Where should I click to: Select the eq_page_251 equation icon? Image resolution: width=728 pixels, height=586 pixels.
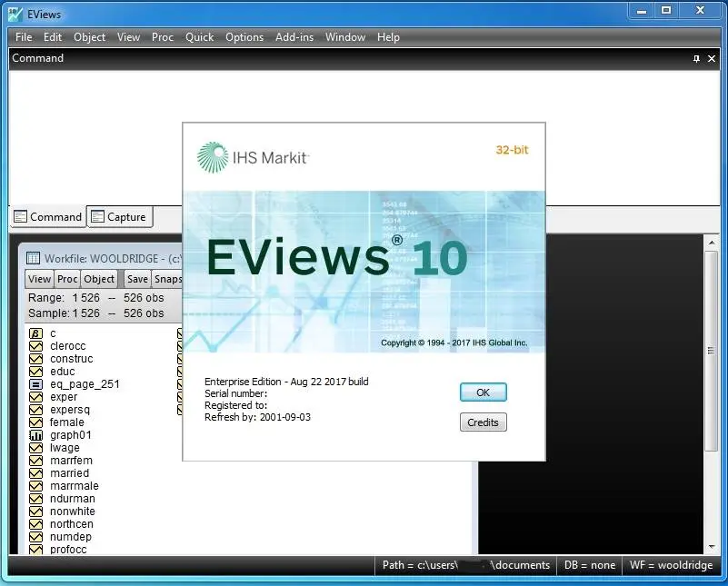[x=35, y=384]
